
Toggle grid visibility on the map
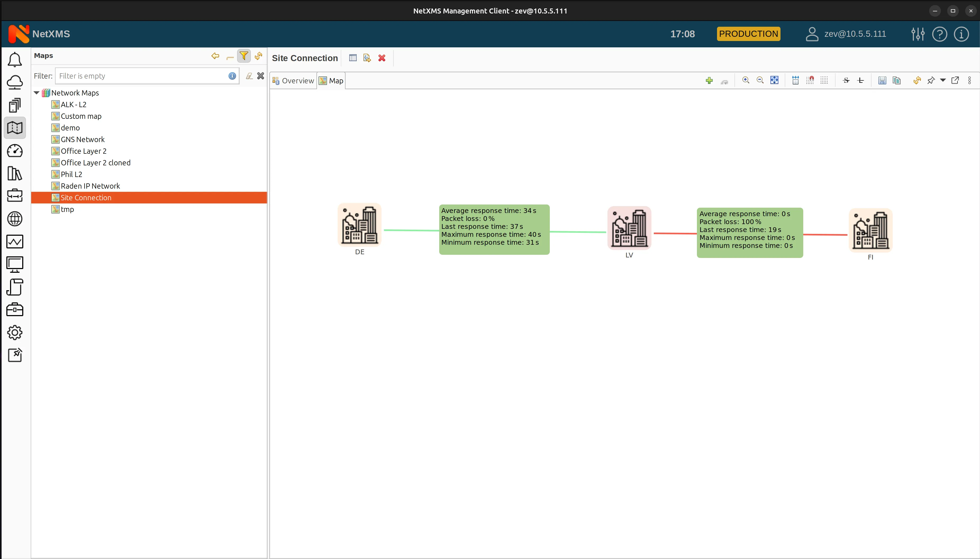pos(824,80)
